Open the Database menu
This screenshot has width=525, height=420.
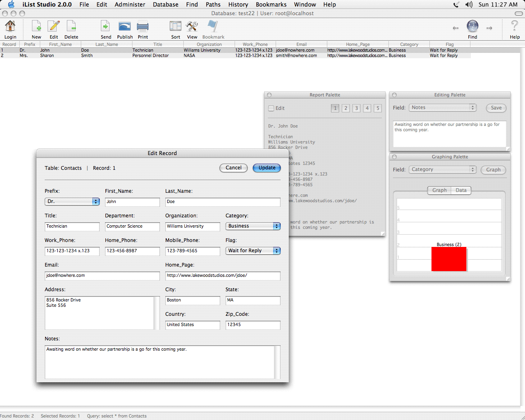(x=166, y=5)
